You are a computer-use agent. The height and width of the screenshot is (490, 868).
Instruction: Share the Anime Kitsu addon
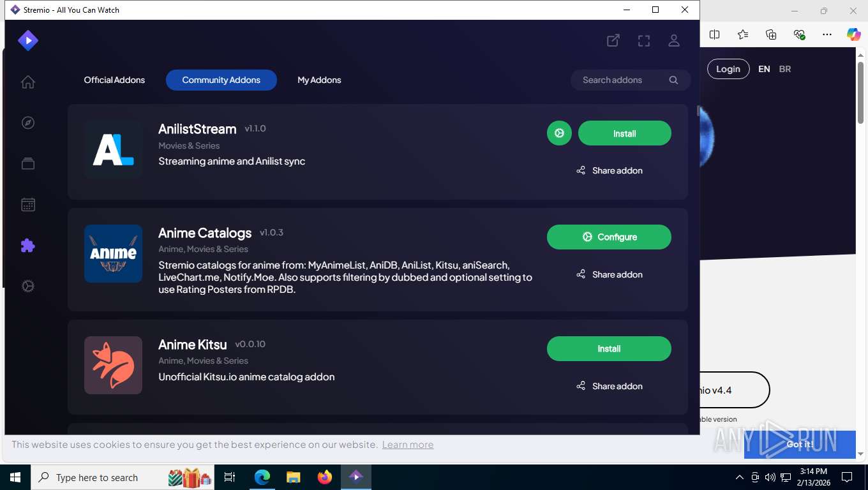pyautogui.click(x=609, y=386)
